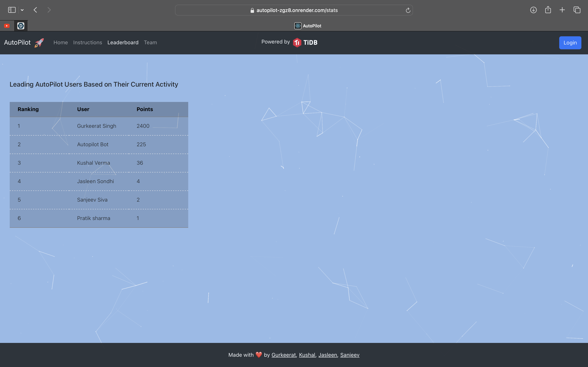Go to the Team page
Image resolution: width=588 pixels, height=367 pixels.
tap(150, 43)
